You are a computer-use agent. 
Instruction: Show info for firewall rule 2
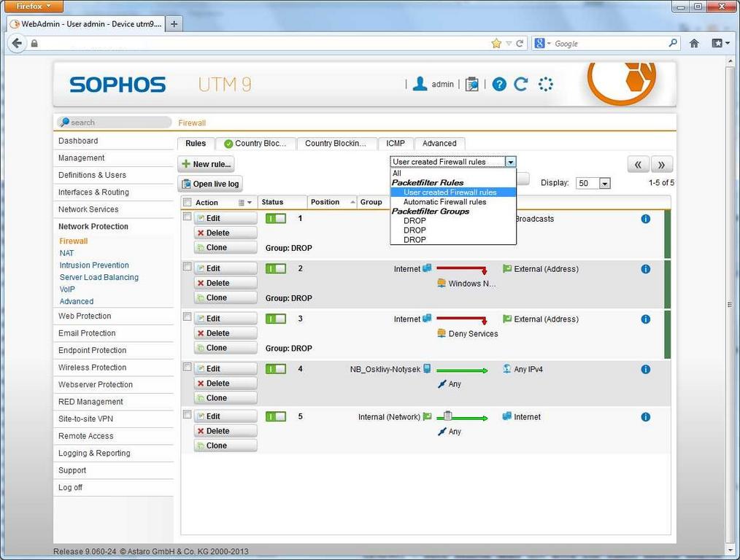pos(646,269)
